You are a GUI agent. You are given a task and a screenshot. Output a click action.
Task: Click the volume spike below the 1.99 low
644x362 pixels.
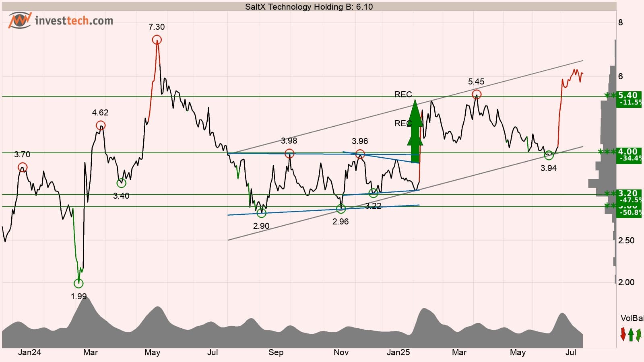coord(85,322)
